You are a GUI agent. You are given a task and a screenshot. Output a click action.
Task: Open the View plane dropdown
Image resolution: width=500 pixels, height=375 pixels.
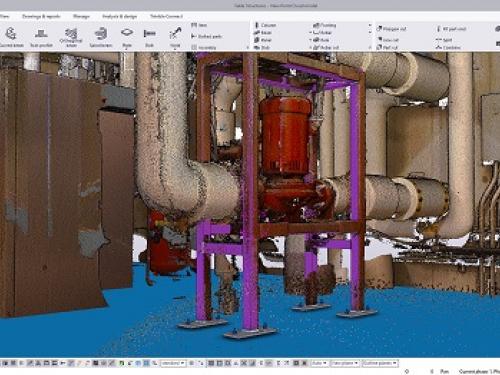pos(345,363)
